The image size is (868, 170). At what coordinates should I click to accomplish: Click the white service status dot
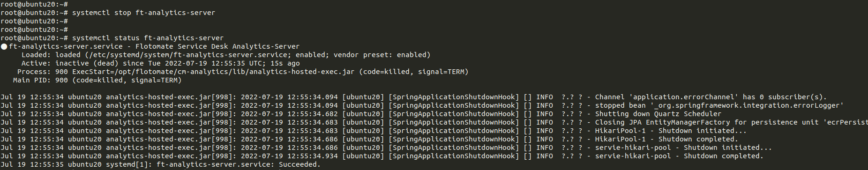pos(4,46)
